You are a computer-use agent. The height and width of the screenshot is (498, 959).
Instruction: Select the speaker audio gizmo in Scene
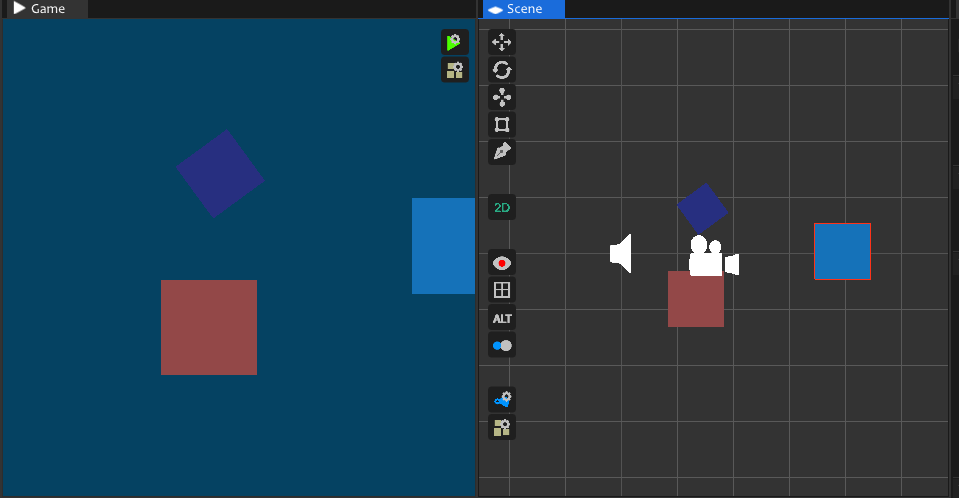point(621,253)
